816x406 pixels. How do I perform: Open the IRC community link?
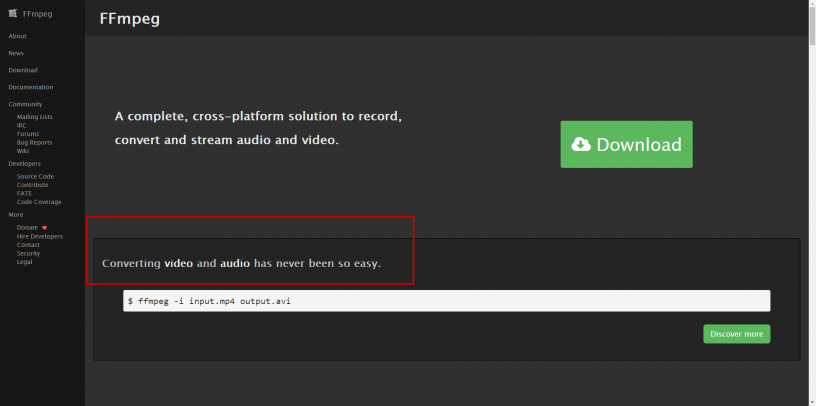tap(22, 125)
